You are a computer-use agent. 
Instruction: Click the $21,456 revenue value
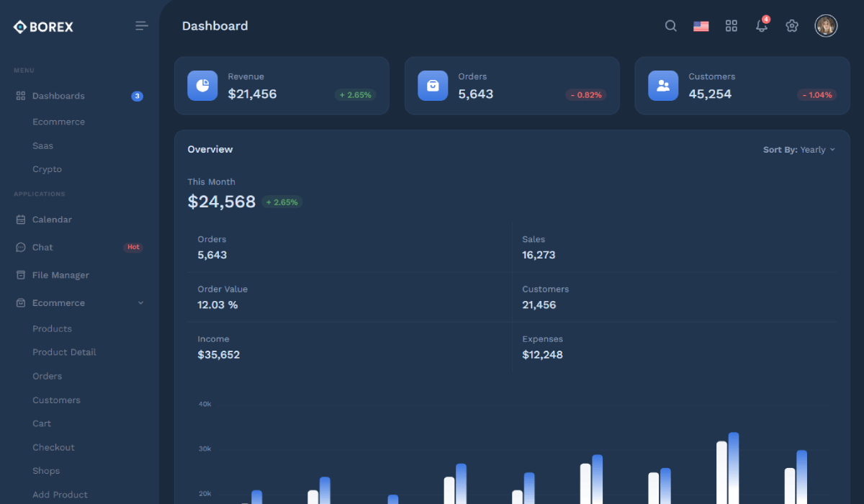[x=252, y=94]
